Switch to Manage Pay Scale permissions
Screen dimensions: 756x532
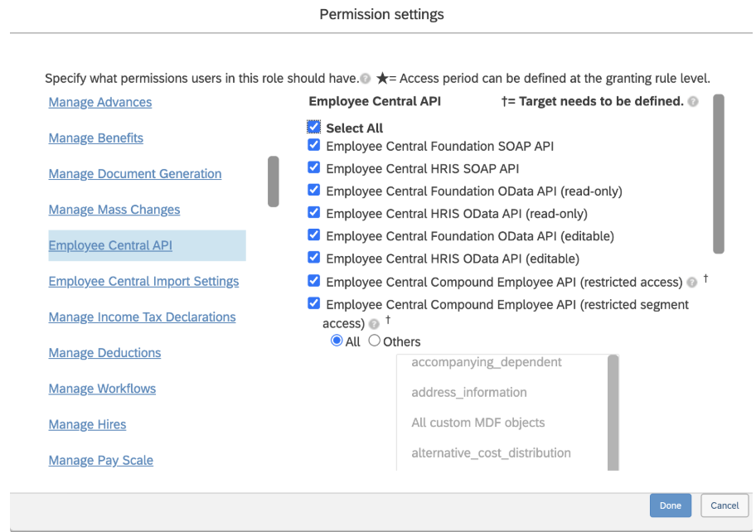click(x=101, y=460)
